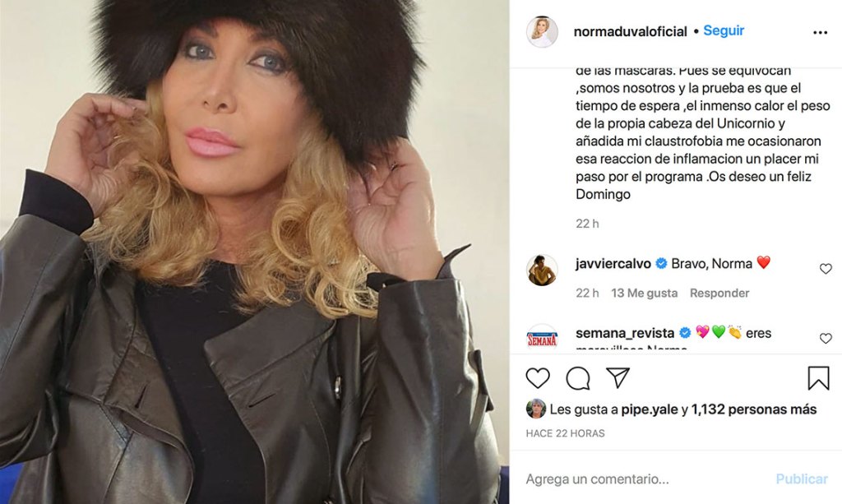Viewport: 842px width, 504px height.
Task: Open comments via the speech bubble icon
Action: [578, 378]
